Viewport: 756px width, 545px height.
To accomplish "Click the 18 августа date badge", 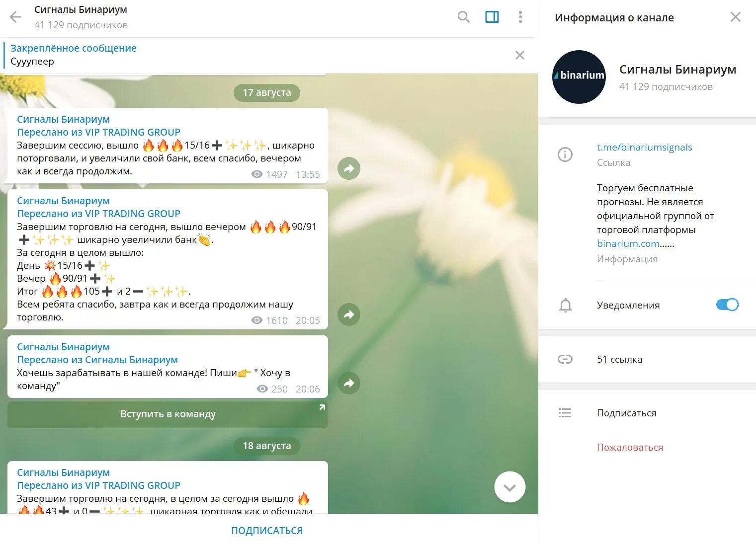I will [x=267, y=446].
